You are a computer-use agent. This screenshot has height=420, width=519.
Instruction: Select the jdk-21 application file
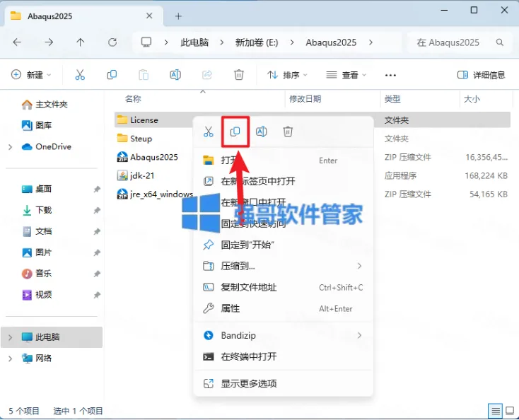(136, 176)
